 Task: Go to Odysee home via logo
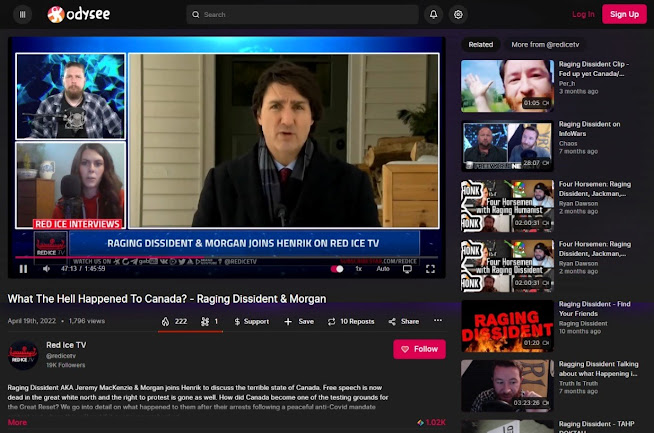pyautogui.click(x=79, y=15)
